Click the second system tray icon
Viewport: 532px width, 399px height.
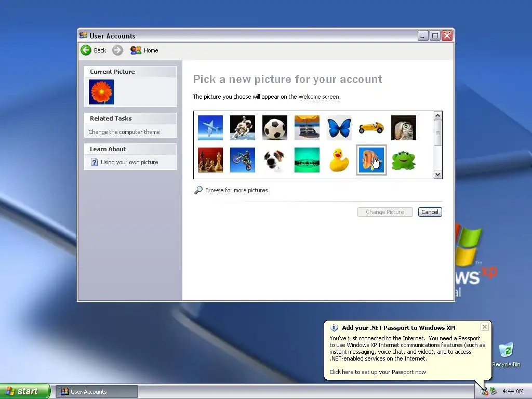(x=494, y=391)
